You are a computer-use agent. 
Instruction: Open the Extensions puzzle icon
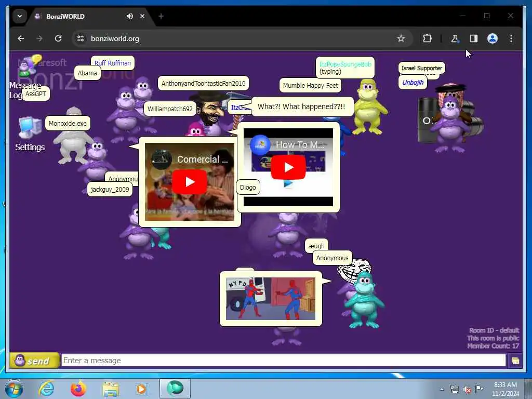coord(427,38)
